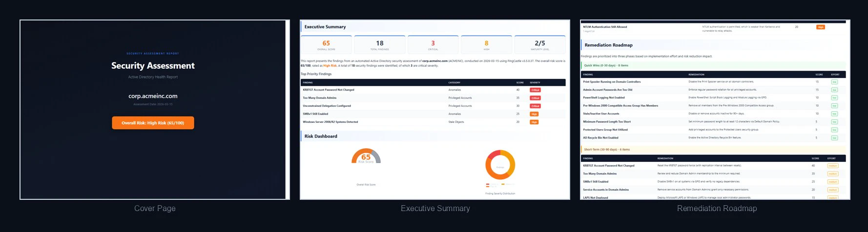This screenshot has height=232, width=868.
Task: Click the Critical badge on KRBTGT row
Action: pos(535,90)
